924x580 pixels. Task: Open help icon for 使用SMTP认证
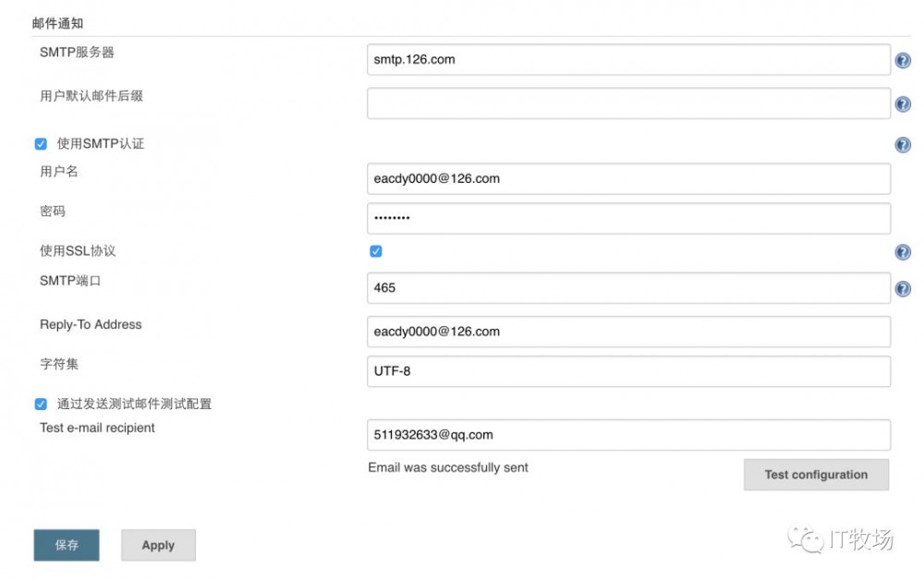click(903, 145)
